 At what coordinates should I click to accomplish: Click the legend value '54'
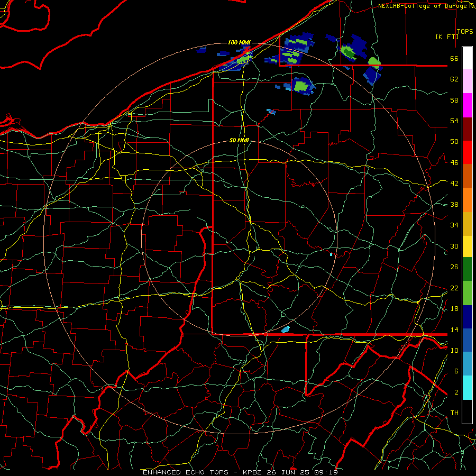(x=454, y=121)
